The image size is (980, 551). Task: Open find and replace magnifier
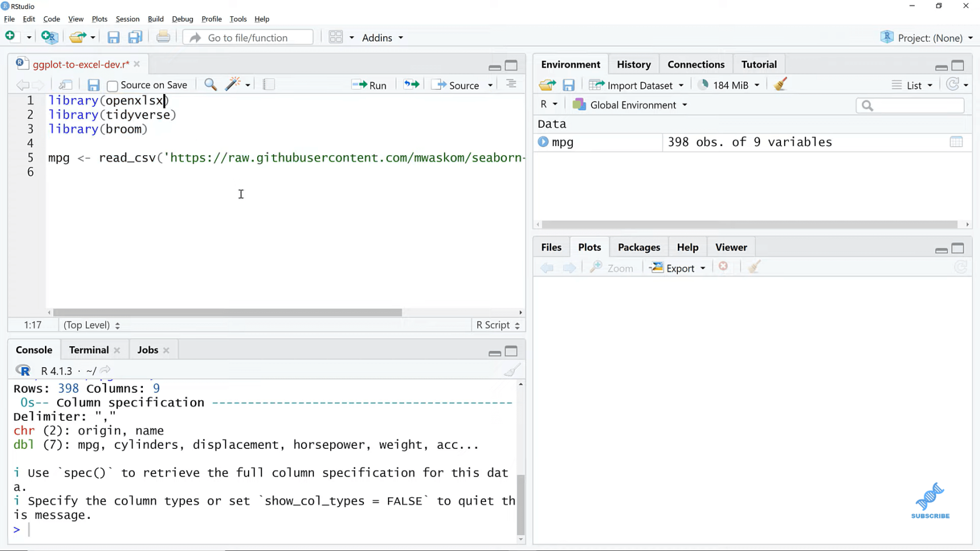tap(211, 85)
